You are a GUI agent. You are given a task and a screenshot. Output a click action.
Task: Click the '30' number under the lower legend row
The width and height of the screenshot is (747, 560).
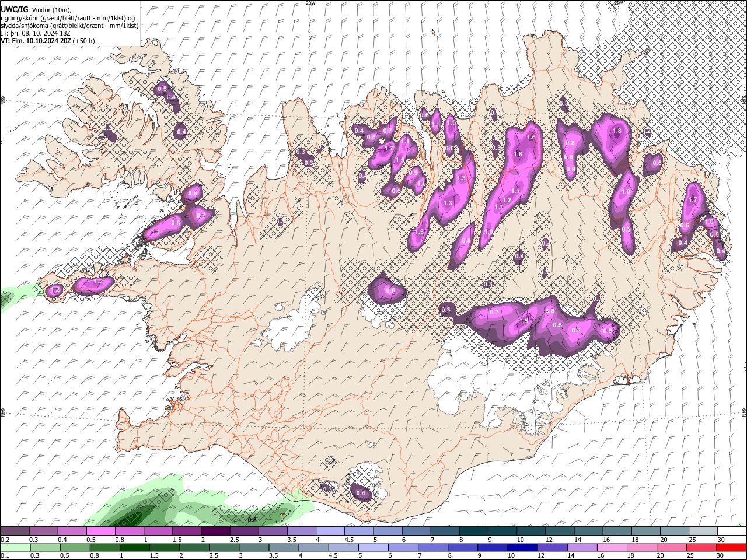point(721,556)
